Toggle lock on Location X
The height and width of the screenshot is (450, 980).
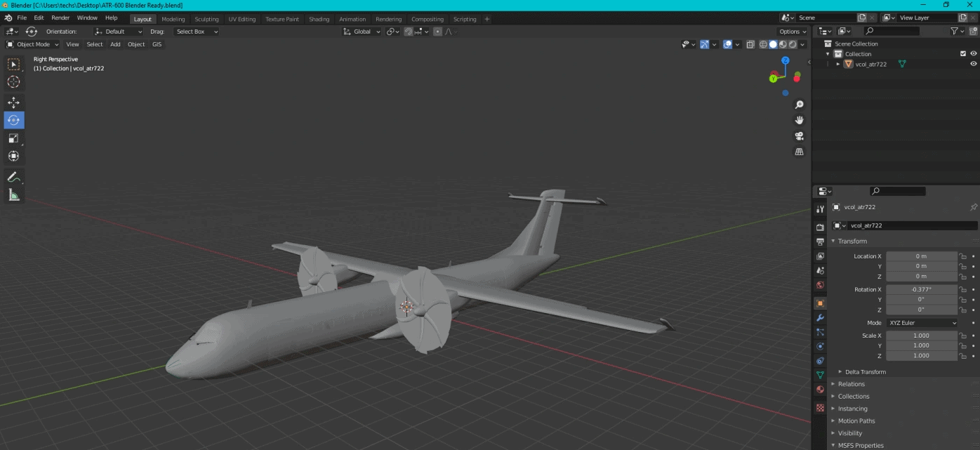coord(963,256)
